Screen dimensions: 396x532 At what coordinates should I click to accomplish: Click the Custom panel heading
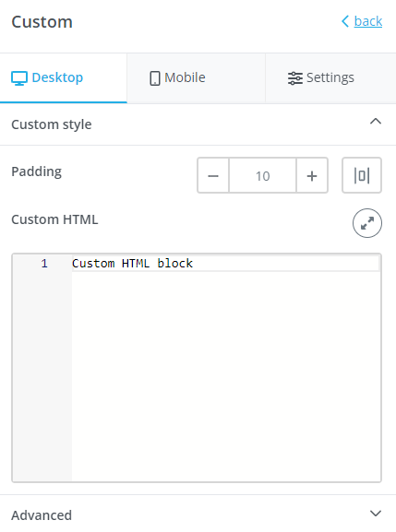42,22
